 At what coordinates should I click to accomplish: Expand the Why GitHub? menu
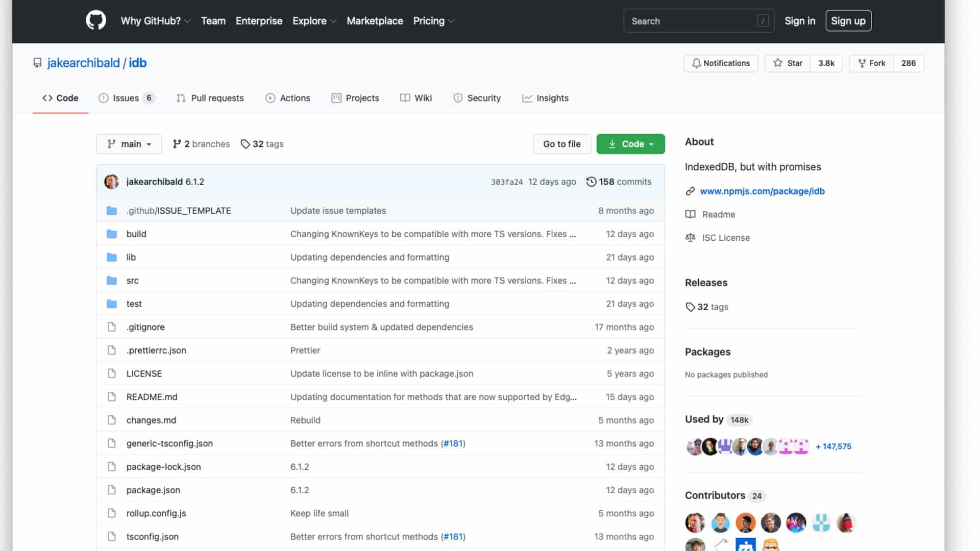155,21
